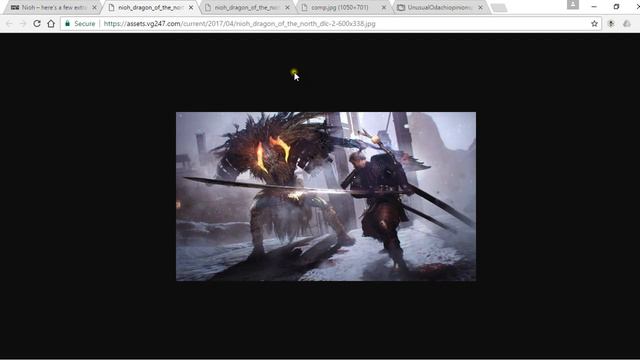640x360 pixels.
Task: Go forward to next page
Action: tap(23, 24)
